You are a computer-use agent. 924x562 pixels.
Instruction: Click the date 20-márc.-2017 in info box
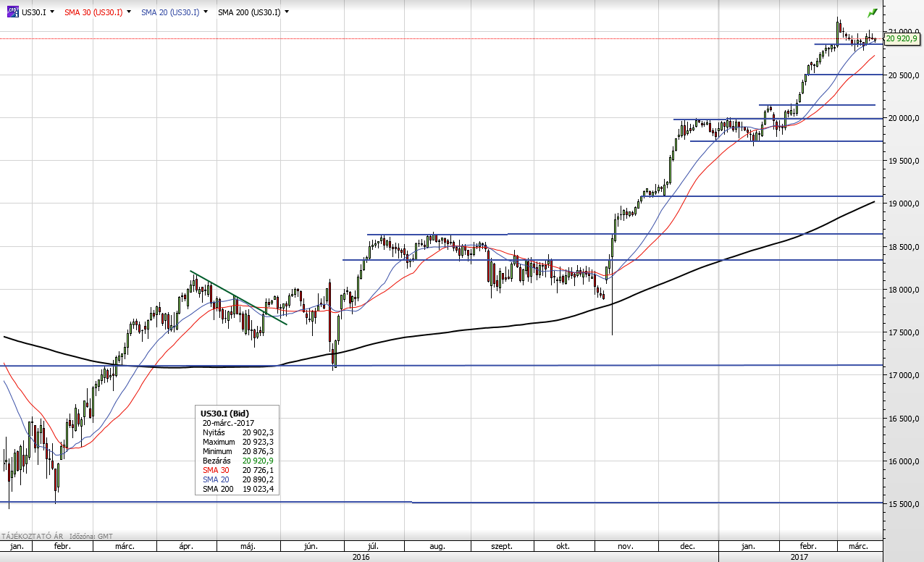point(228,423)
